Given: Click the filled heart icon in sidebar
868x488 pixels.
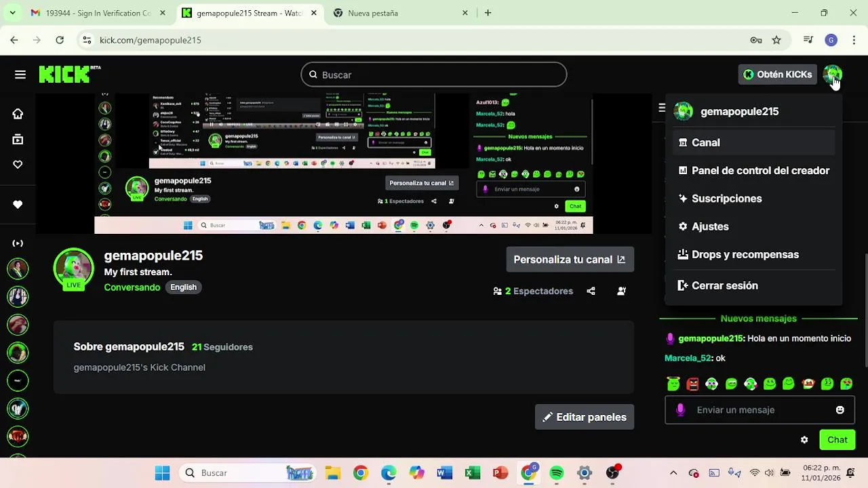Looking at the screenshot, I should 18,205.
